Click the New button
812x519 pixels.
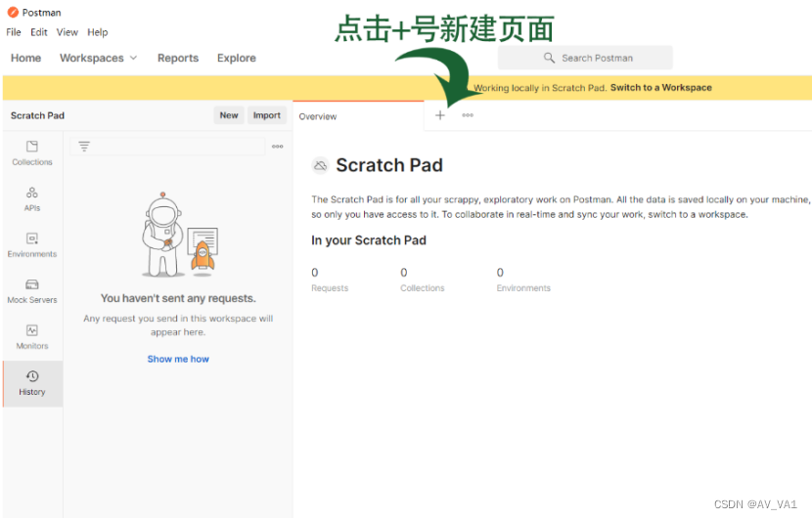click(x=229, y=115)
